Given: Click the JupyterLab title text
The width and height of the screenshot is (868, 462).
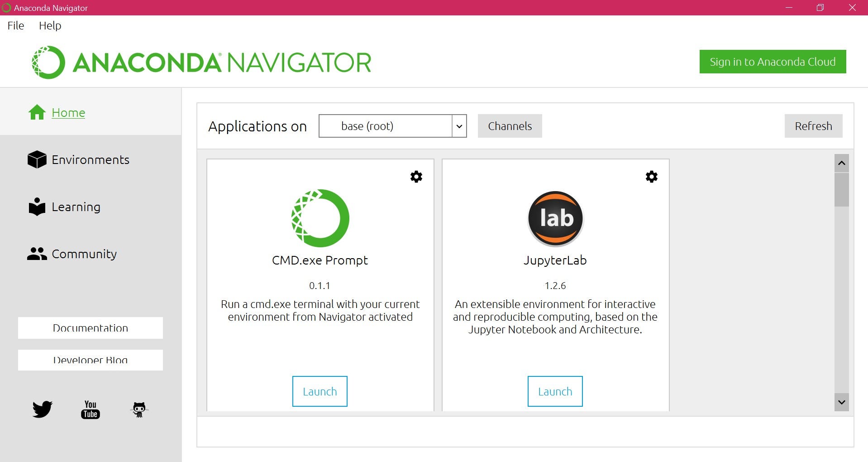Looking at the screenshot, I should coord(555,260).
